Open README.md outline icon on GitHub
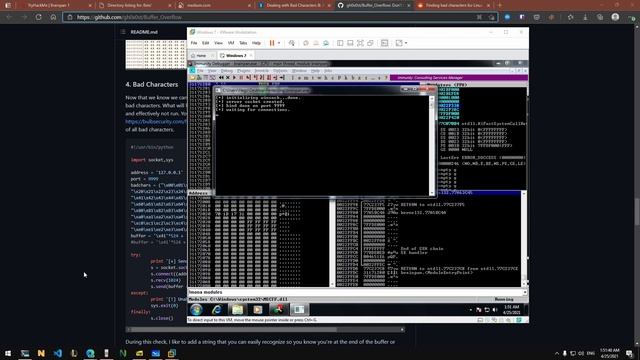The width and height of the screenshot is (640, 360). 123,32
